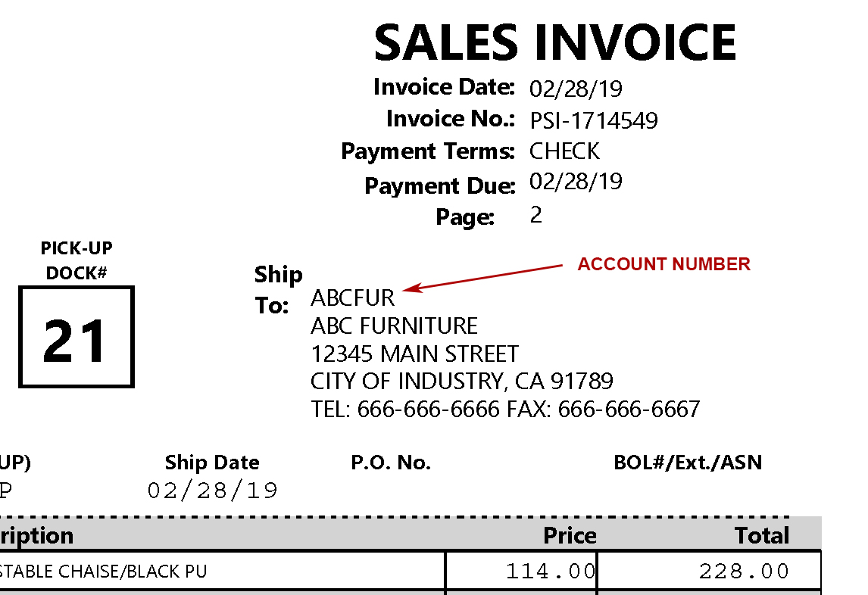The image size is (868, 595).
Task: Click the red ACCOUNT NUMBER annotation
Action: click(663, 264)
